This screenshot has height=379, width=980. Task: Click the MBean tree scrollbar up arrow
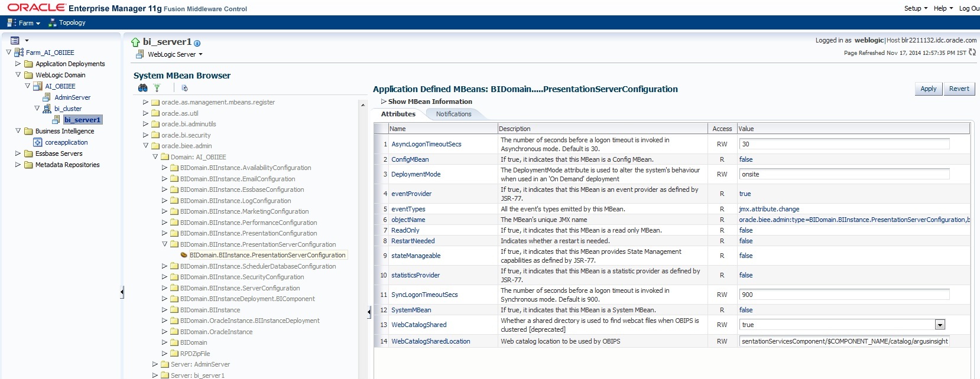tap(363, 105)
